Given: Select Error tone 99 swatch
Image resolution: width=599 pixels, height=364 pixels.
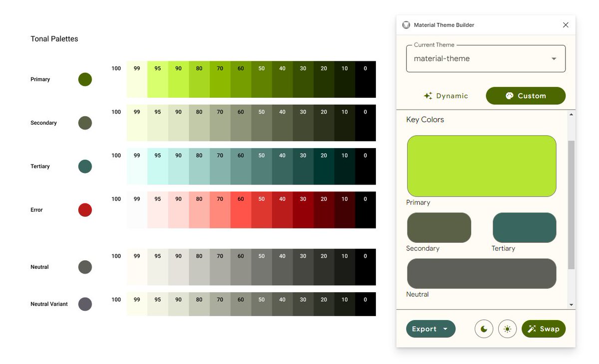Looking at the screenshot, I should point(137,210).
